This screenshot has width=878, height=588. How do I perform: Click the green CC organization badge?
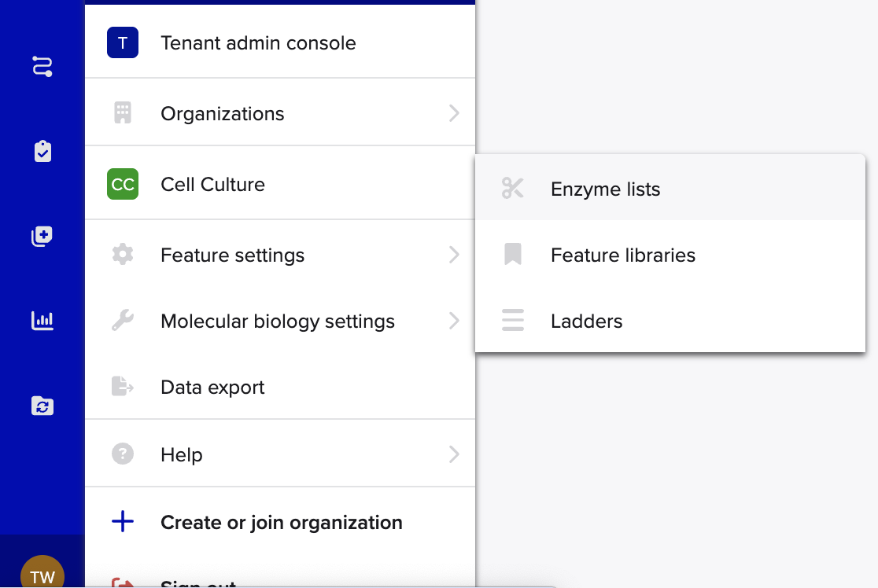click(x=123, y=185)
